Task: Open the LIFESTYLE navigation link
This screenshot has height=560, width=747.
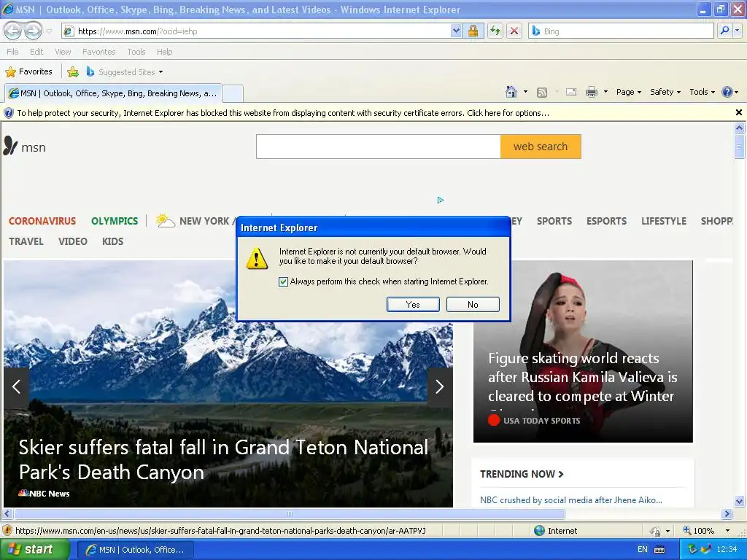Action: [x=664, y=221]
